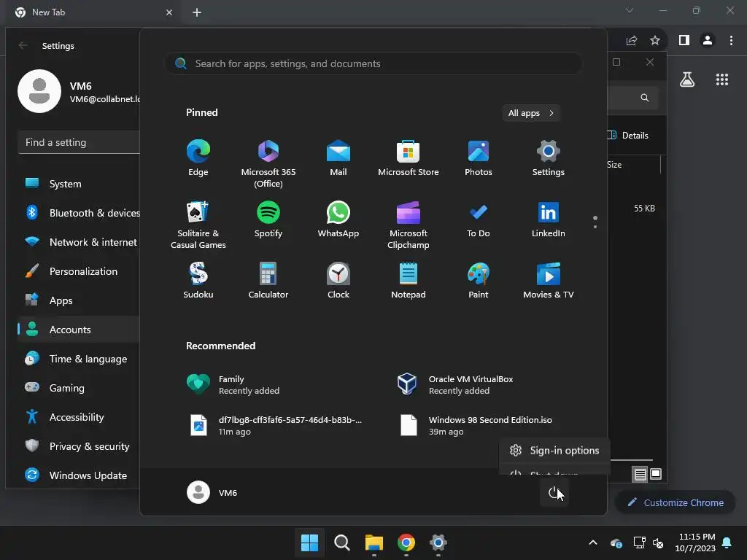Screen dimensions: 747x560
Task: Open the notification bell in tray
Action: click(727, 542)
